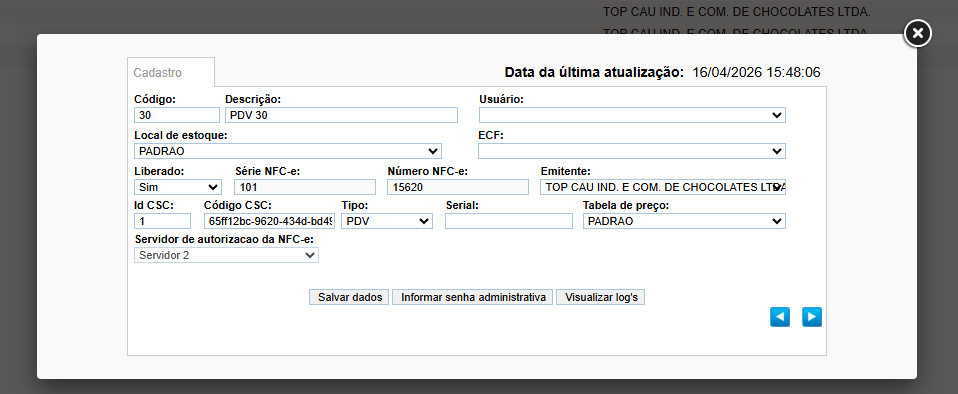
Task: Open Local de estoque dropdown showing PADRAO
Action: [288, 151]
